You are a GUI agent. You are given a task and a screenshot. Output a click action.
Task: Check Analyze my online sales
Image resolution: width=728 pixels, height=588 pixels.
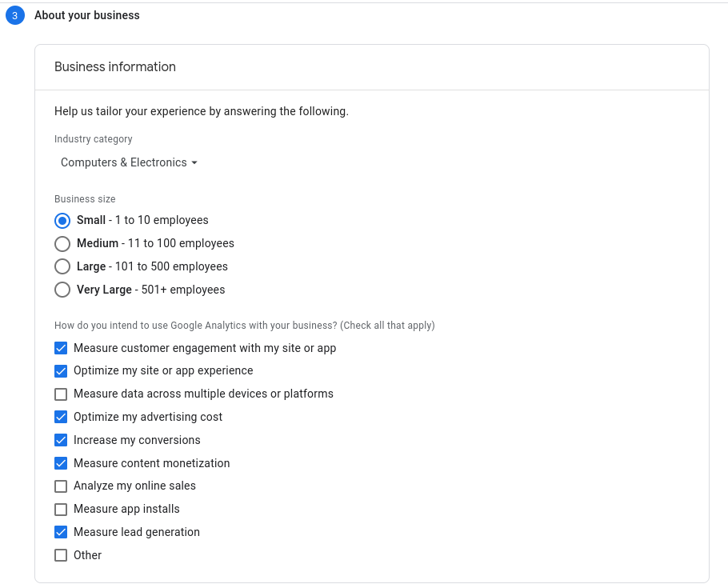pos(61,486)
